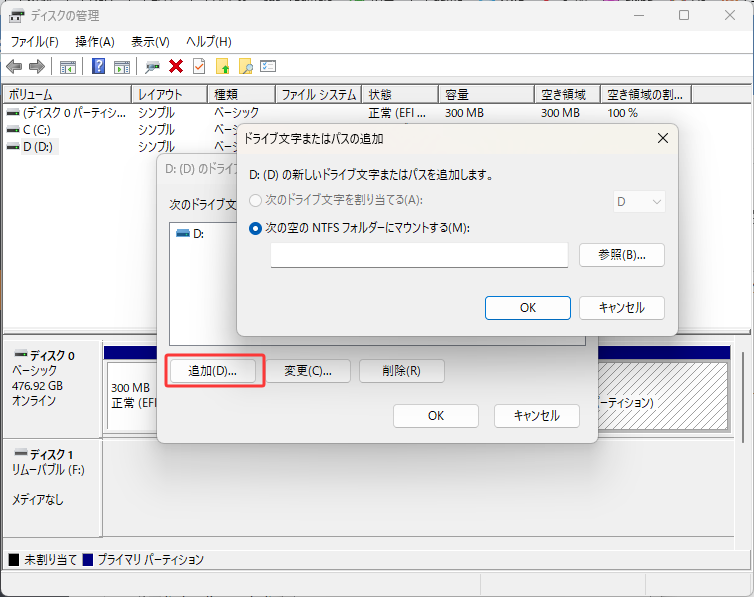
Task: Open the 操作(A) menu
Action: (95, 42)
